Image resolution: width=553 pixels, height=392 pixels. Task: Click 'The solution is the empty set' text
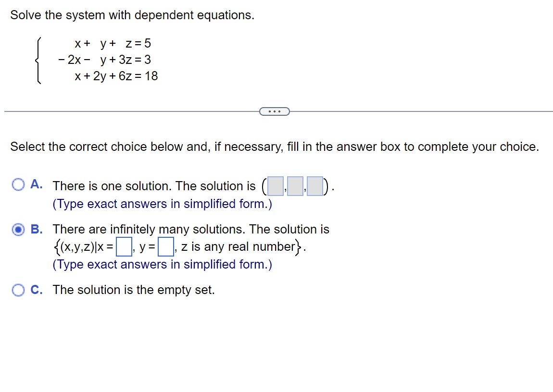coord(132,290)
